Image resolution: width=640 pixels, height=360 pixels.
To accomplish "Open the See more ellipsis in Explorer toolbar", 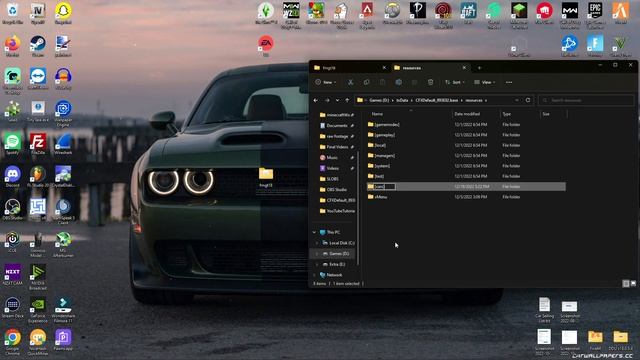I will [x=509, y=82].
